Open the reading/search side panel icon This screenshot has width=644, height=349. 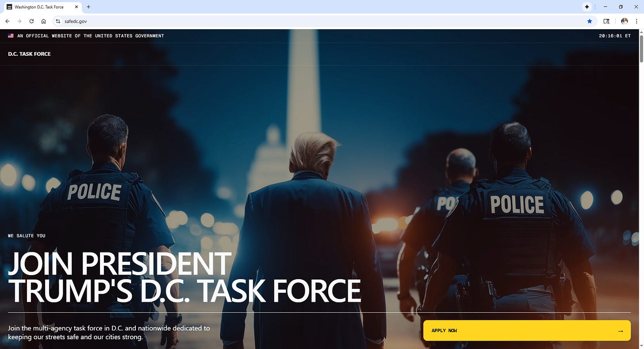pos(606,21)
